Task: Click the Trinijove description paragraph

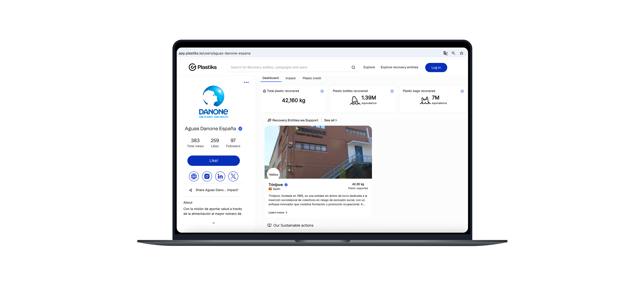Action: click(x=318, y=200)
